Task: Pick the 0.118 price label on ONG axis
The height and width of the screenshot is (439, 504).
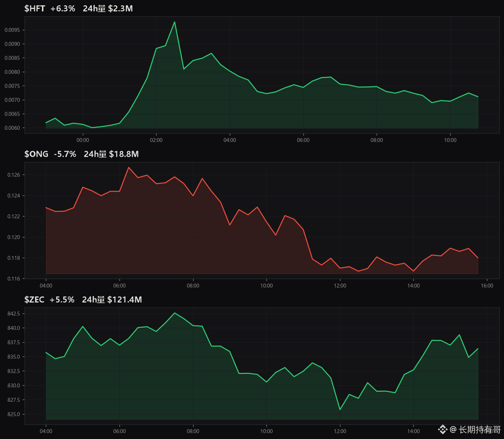Action: point(14,258)
